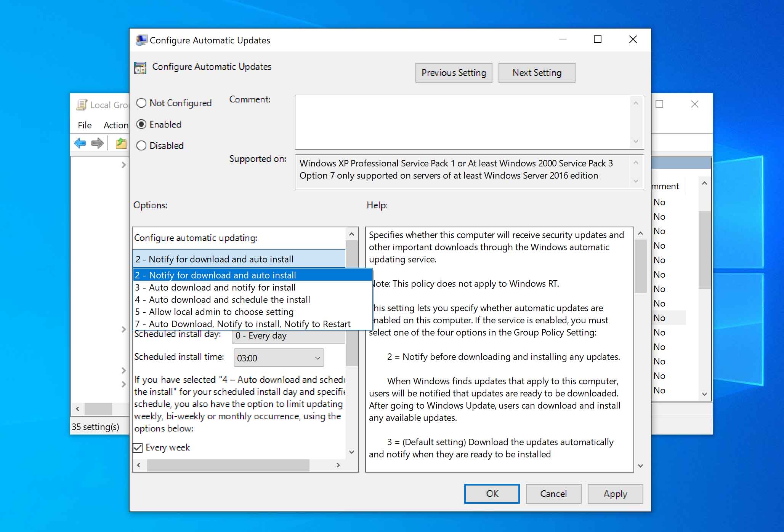Close the Configure Automatic Updates dialog

pyautogui.click(x=633, y=39)
